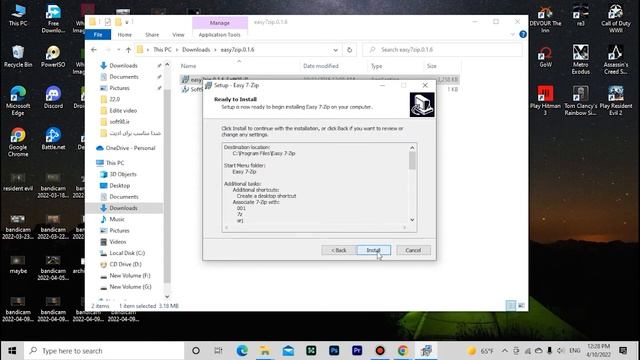Image resolution: width=640 pixels, height=360 pixels.
Task: Open the Share ribbon tab
Action: (152, 35)
